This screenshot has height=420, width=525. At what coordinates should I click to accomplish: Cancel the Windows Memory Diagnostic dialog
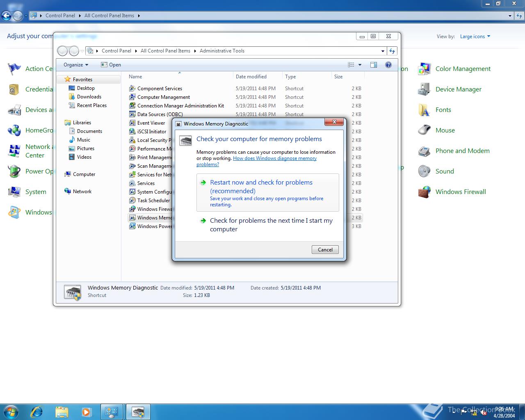[x=325, y=249]
